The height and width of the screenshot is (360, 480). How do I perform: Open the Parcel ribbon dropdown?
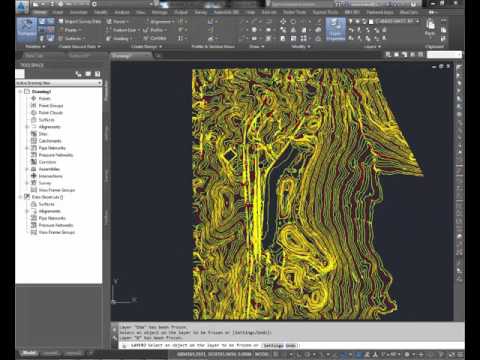click(117, 21)
